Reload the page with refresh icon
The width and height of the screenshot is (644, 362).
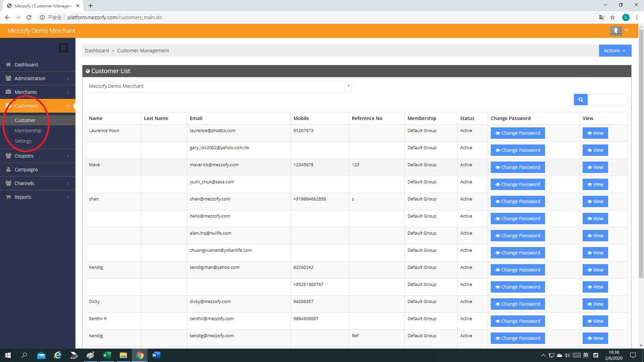coord(29,17)
